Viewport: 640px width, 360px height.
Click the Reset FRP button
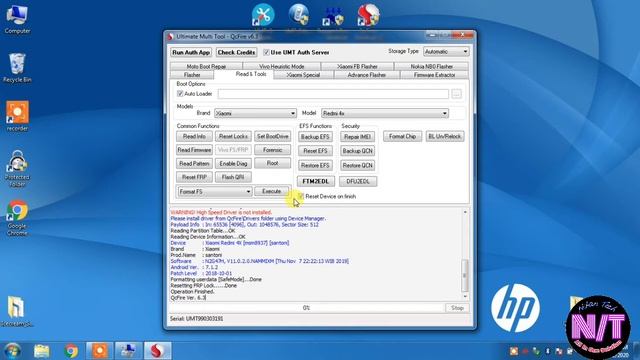click(x=194, y=177)
